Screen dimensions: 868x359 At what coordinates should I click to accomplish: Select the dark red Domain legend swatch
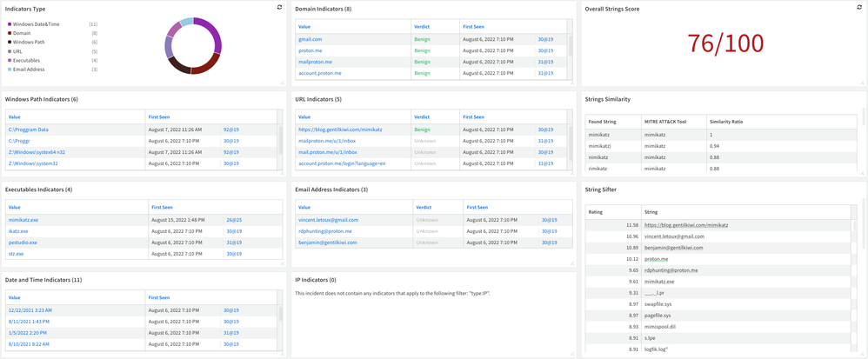click(10, 33)
